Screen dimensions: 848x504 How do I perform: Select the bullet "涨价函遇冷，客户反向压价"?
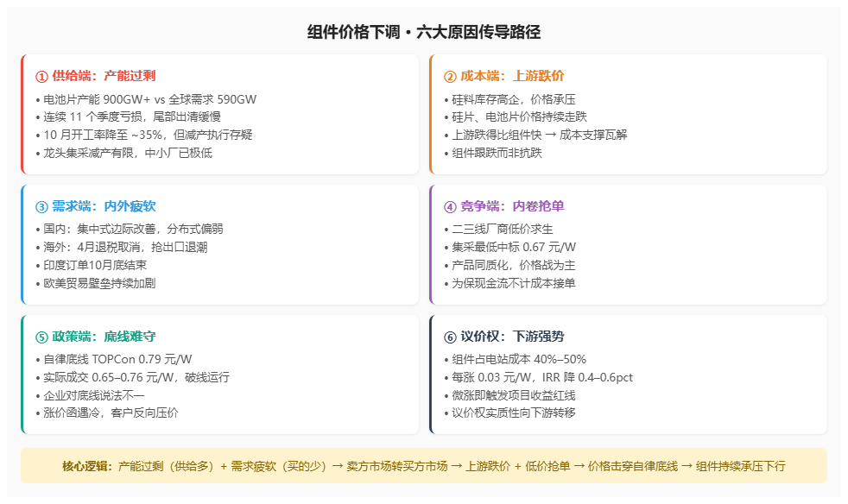coord(107,413)
